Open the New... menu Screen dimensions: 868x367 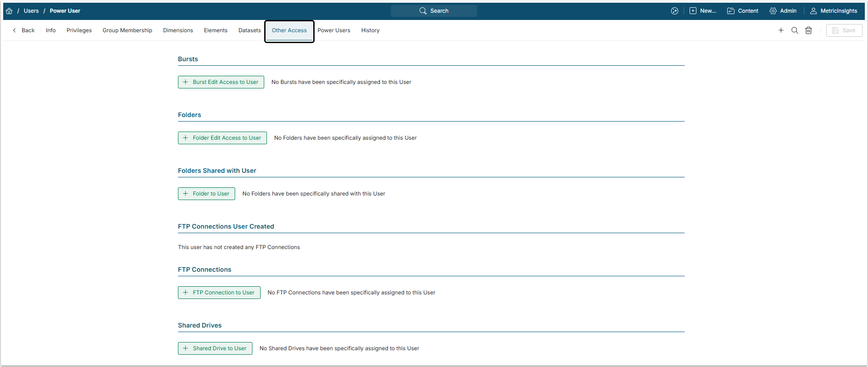point(703,11)
